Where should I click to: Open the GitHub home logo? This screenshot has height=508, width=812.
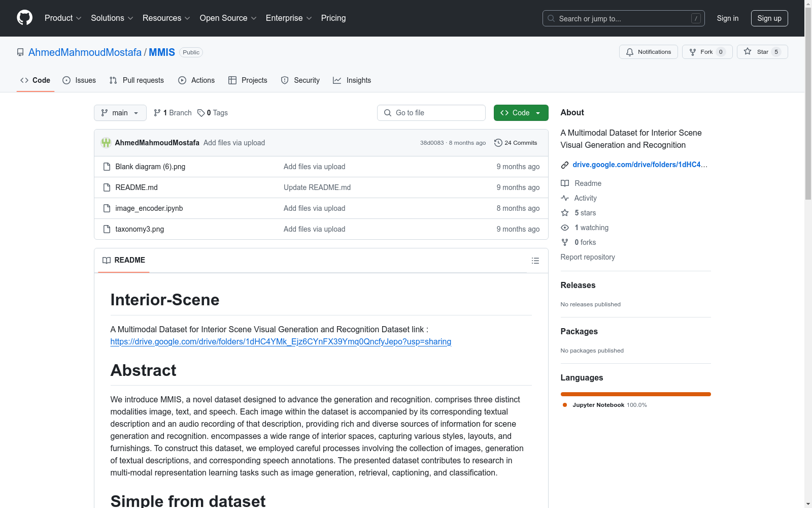pyautogui.click(x=24, y=18)
